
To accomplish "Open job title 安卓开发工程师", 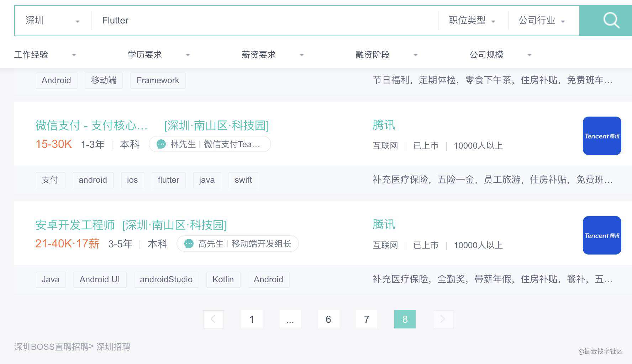I will tap(75, 225).
